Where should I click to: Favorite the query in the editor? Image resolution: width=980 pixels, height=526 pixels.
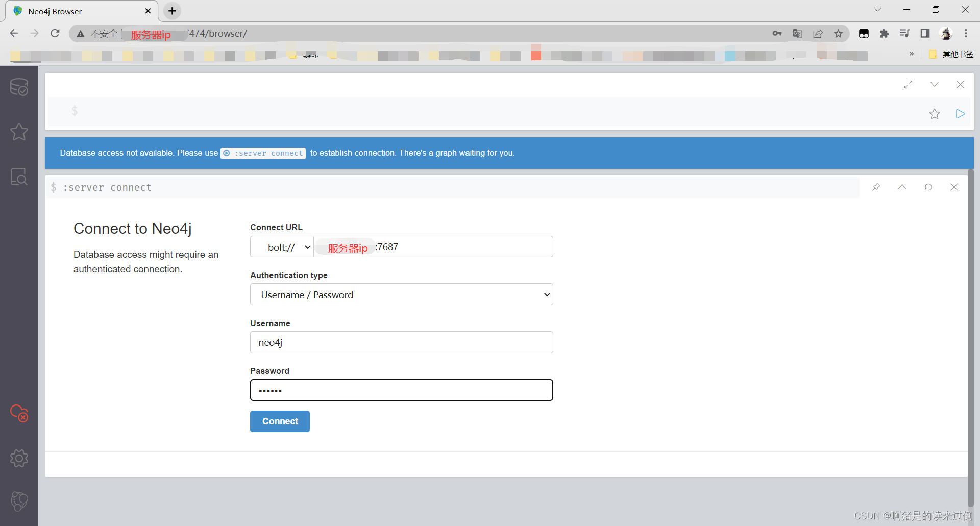(935, 114)
